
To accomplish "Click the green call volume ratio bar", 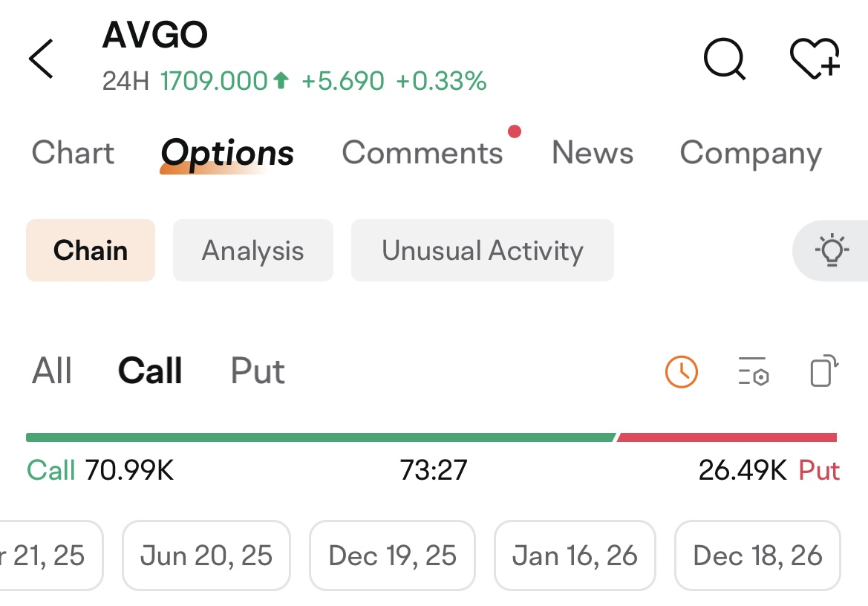I will click(x=319, y=437).
